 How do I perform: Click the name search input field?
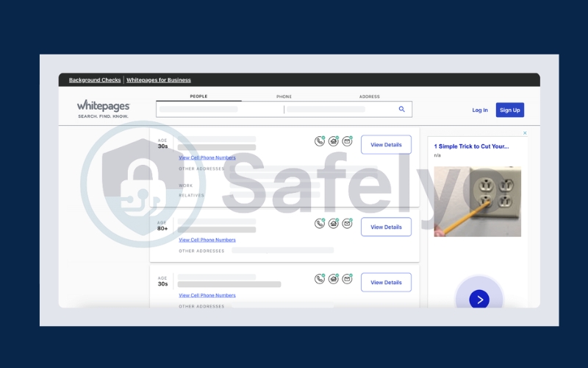point(220,109)
